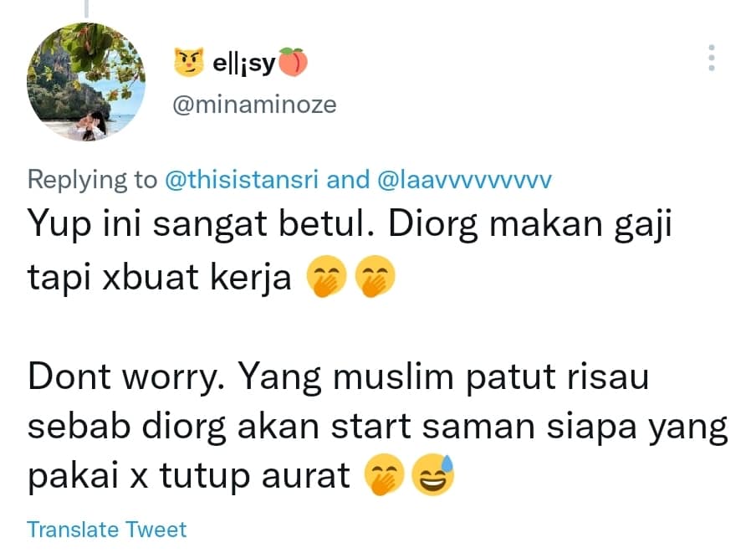
Task: Click hand-over-mouth emoji after aurat
Action: (x=384, y=475)
